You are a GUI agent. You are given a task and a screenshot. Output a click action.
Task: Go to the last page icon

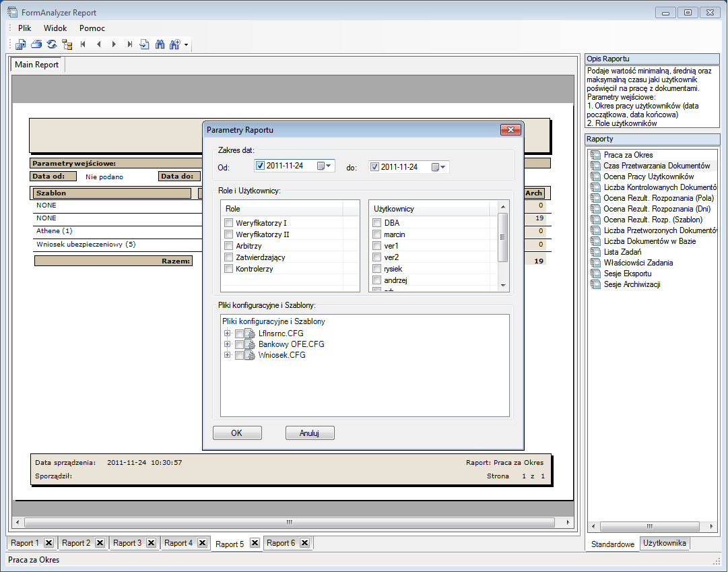coord(129,44)
